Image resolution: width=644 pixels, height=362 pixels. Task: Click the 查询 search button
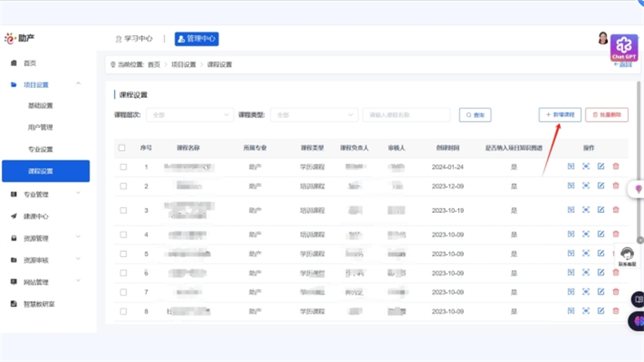point(475,115)
